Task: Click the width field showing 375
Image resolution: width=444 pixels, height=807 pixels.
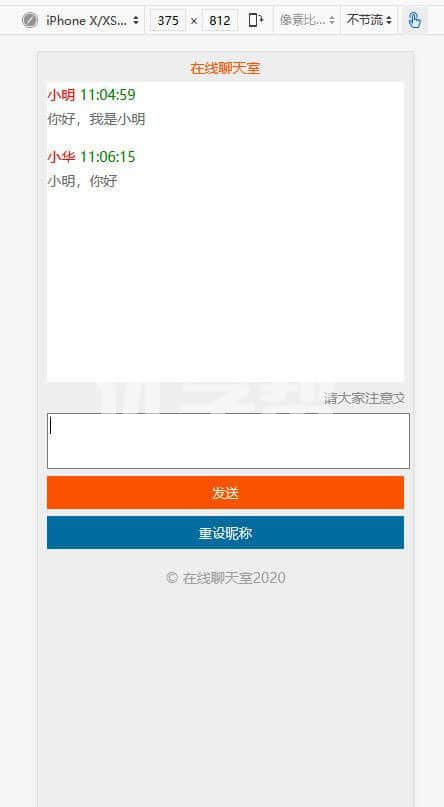Action: coord(168,21)
